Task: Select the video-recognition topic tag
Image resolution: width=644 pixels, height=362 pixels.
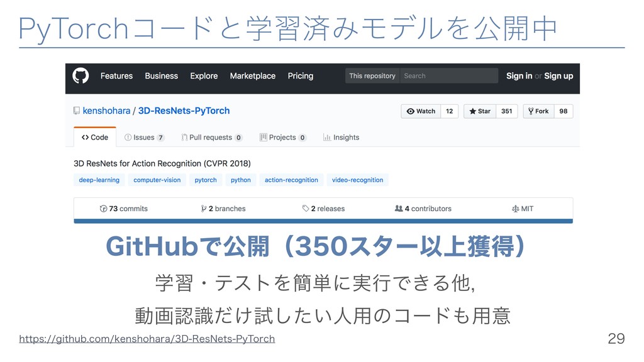Action: [357, 180]
